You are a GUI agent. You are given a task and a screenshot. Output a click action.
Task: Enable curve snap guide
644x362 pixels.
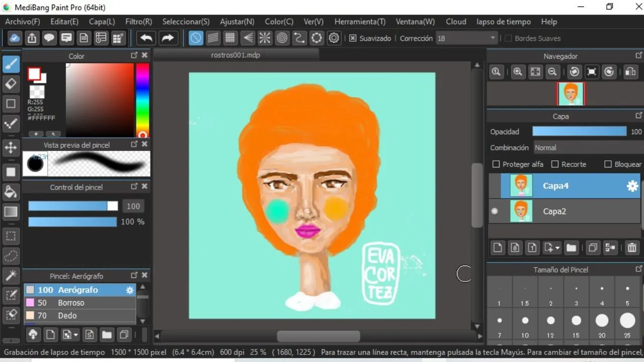[x=299, y=38]
